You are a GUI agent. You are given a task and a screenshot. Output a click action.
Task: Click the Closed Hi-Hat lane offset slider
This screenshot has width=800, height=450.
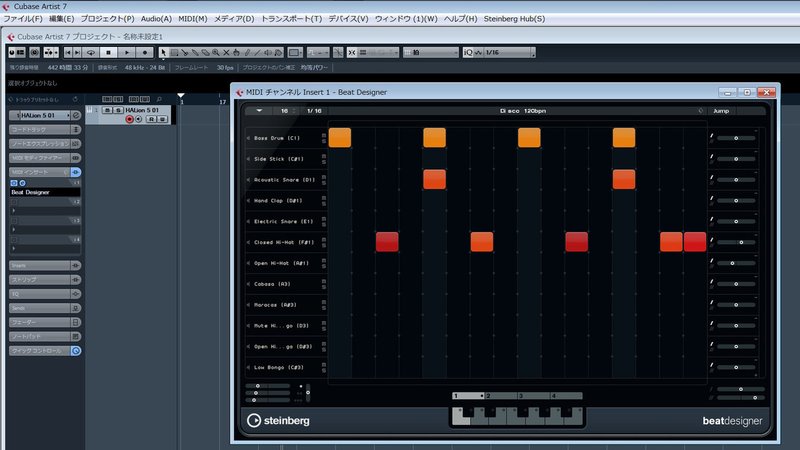[x=736, y=242]
